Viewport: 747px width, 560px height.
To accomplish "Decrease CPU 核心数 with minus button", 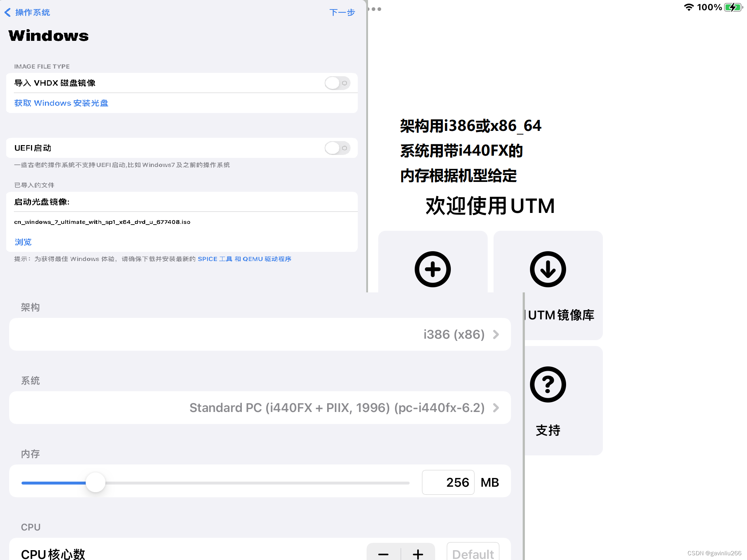I will (384, 555).
